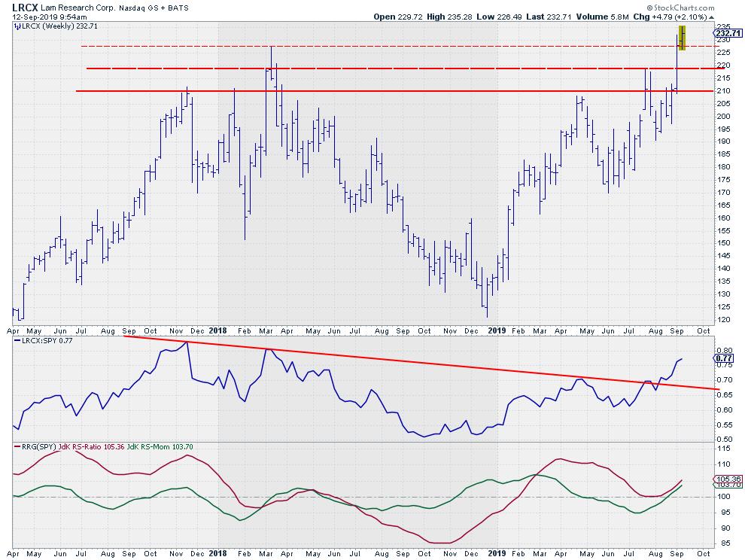This screenshot has width=745, height=560.
Task: Click the LRCX (Weekly) legend marker icon
Action: coord(17,26)
